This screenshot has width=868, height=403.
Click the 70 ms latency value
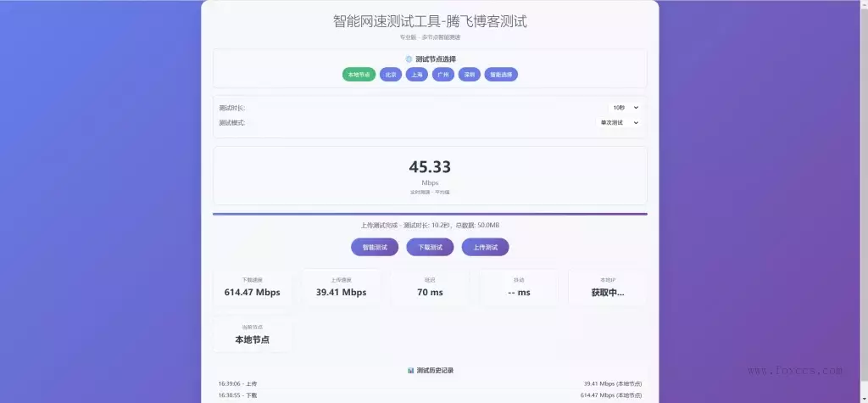430,292
